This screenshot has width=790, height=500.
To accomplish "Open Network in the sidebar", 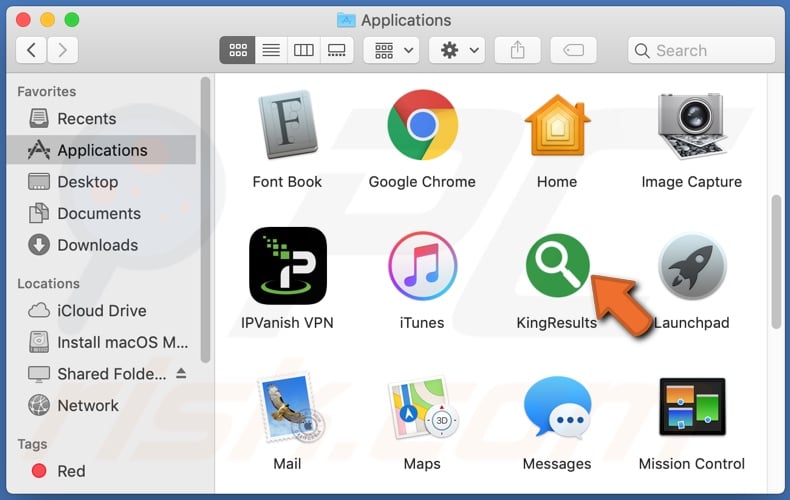I will click(101, 405).
